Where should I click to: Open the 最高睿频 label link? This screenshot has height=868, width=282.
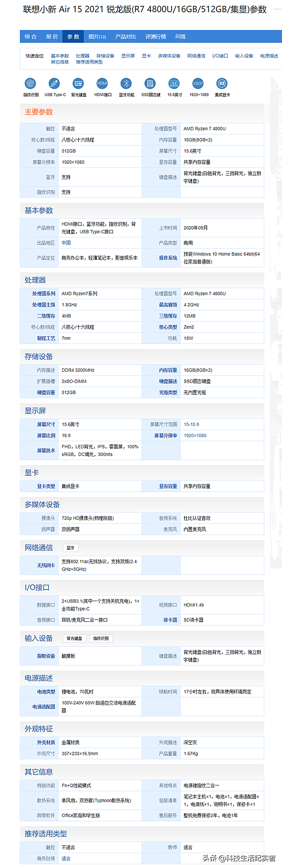tap(168, 305)
